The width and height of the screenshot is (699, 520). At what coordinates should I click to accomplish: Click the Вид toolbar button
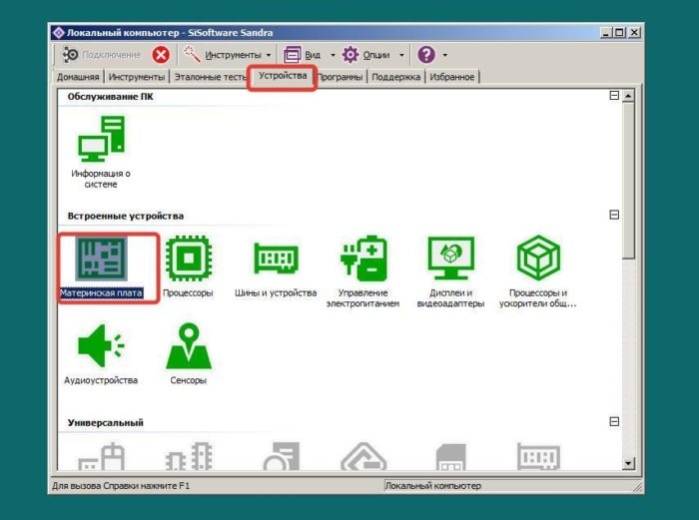[302, 55]
